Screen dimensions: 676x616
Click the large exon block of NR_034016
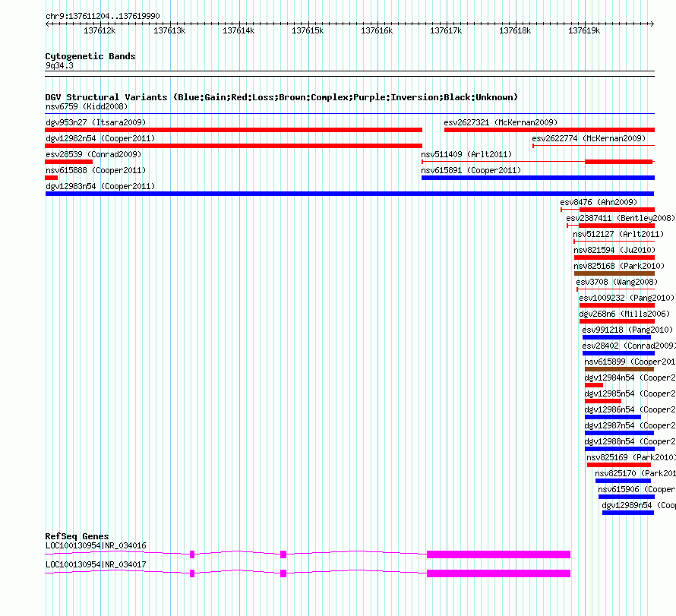tap(498, 554)
